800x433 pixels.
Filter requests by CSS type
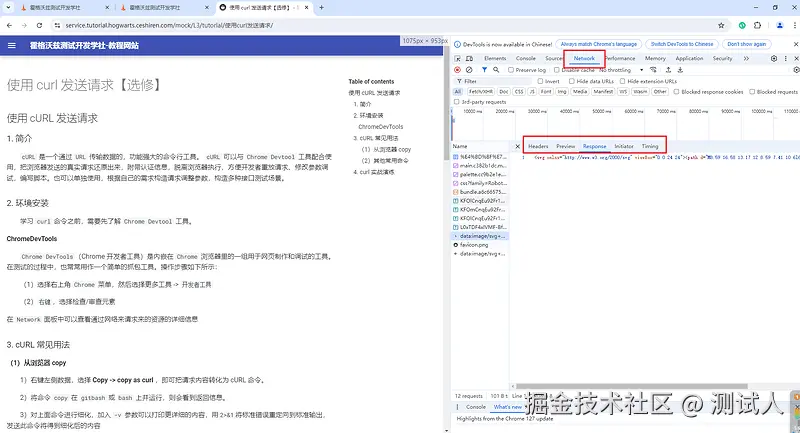(x=519, y=92)
